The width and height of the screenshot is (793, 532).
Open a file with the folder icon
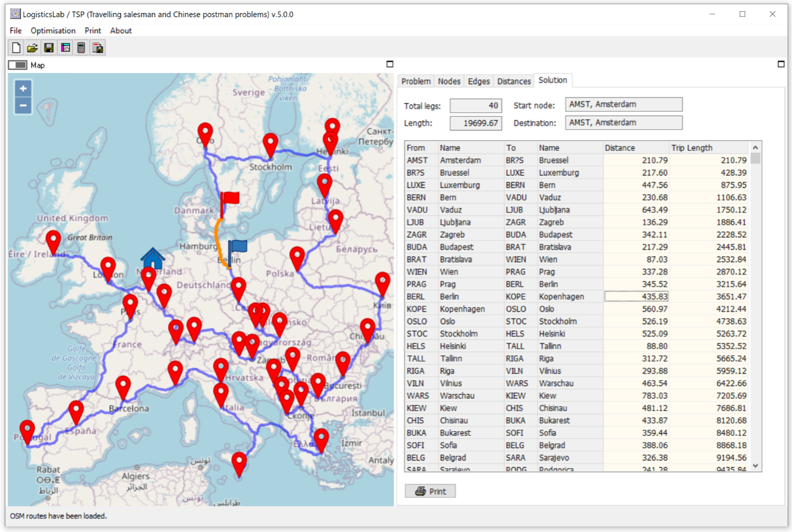click(32, 48)
